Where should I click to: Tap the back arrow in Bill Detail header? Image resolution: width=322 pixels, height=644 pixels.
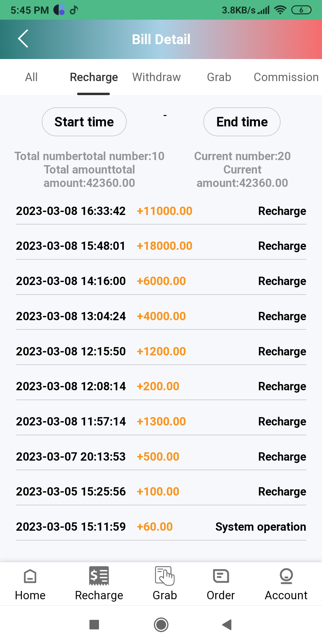click(x=23, y=39)
